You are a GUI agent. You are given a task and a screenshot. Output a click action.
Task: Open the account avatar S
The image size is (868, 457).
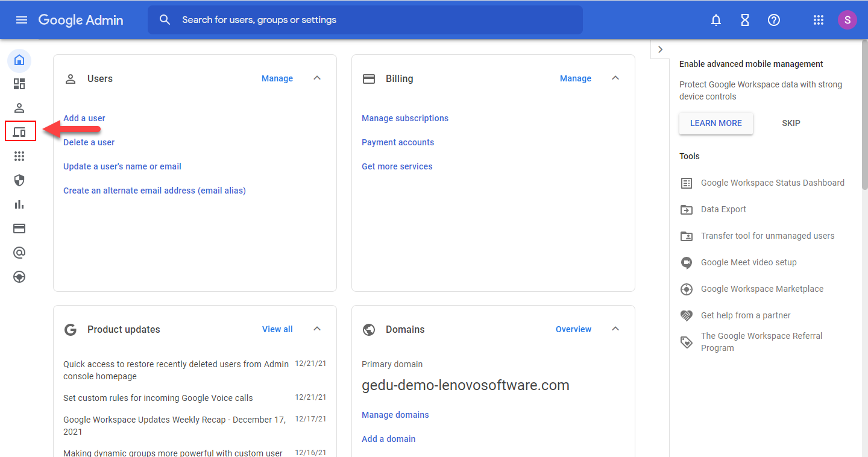(848, 20)
